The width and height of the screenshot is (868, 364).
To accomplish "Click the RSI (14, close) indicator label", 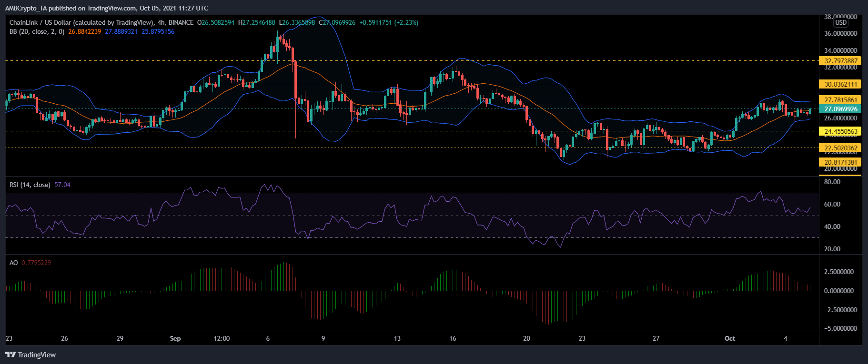I will click(x=30, y=185).
